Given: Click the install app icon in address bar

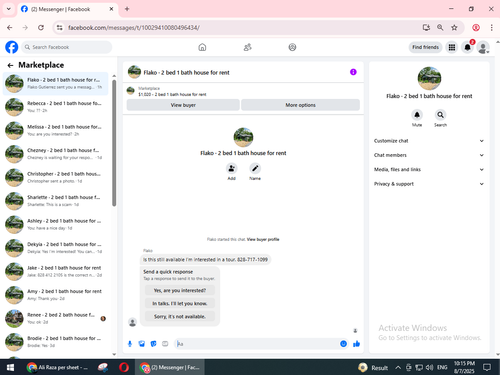Looking at the screenshot, I should 426,28.
